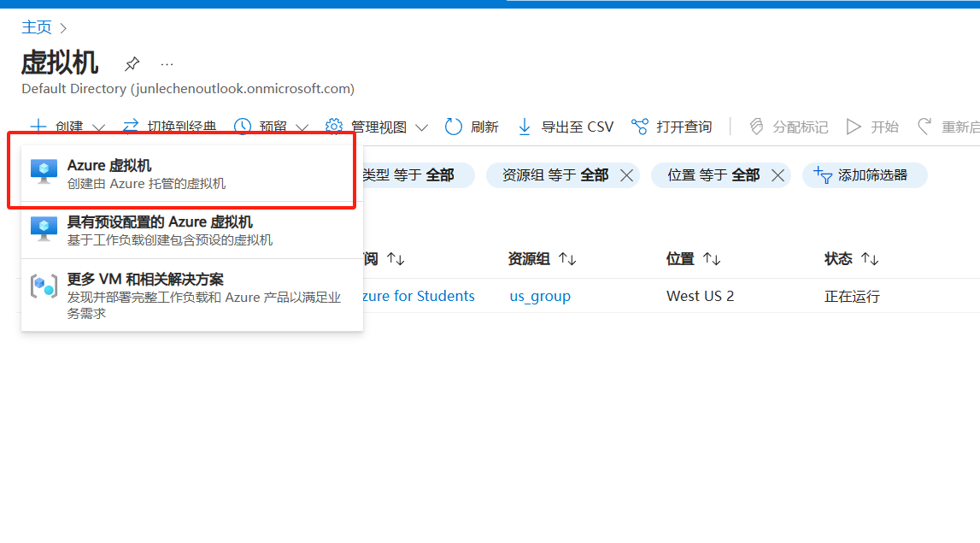
Task: Click the 导出至 CSV download icon
Action: click(x=525, y=127)
